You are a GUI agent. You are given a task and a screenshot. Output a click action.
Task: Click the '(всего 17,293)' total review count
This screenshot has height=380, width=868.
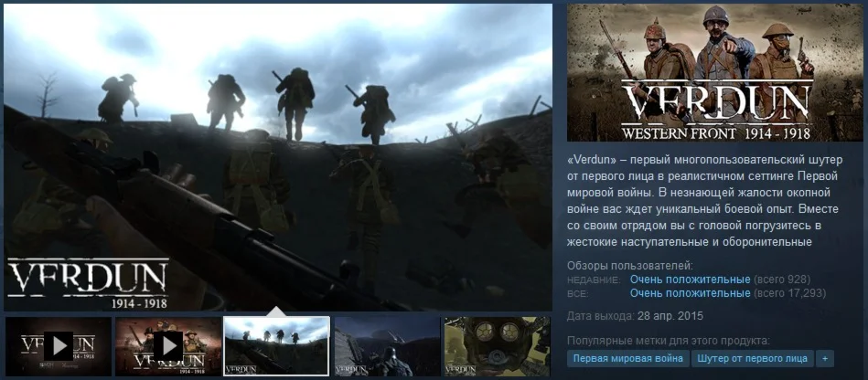tap(790, 292)
